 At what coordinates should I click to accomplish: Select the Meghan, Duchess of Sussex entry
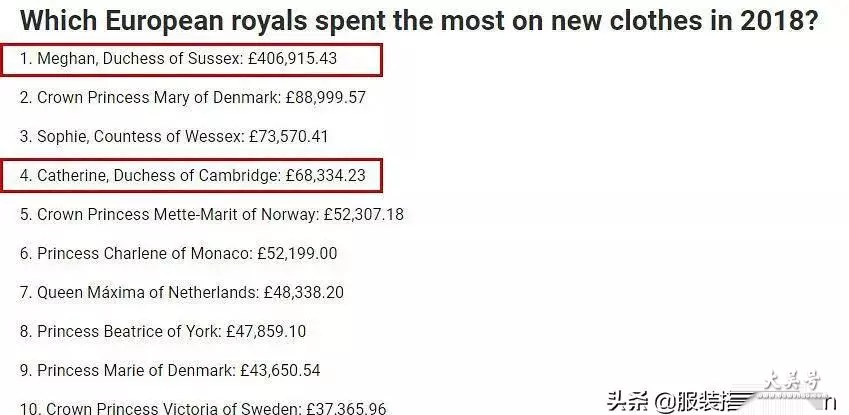coord(178,59)
